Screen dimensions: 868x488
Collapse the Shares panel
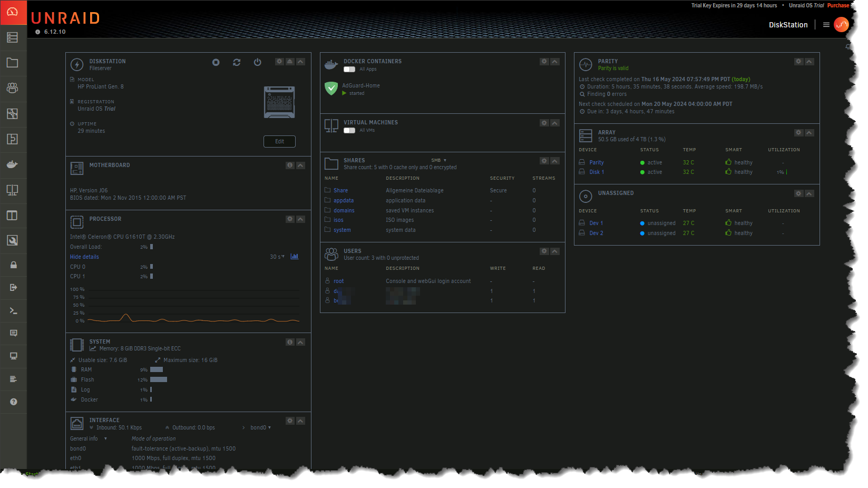tap(555, 161)
